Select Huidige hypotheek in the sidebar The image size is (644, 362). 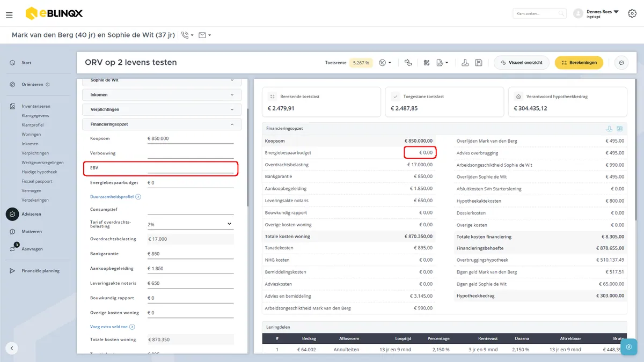click(39, 172)
